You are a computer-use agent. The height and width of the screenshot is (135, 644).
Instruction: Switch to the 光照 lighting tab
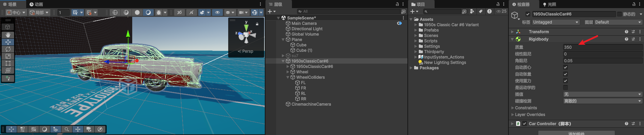(549, 4)
